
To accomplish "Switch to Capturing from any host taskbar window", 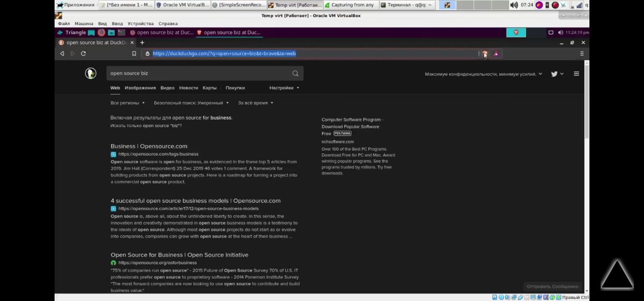I will [350, 5].
